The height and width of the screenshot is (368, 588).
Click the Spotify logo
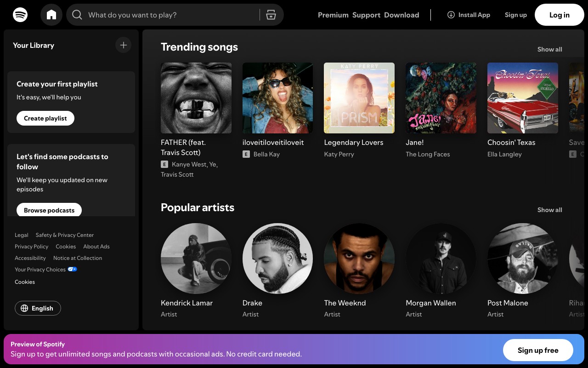(20, 14)
